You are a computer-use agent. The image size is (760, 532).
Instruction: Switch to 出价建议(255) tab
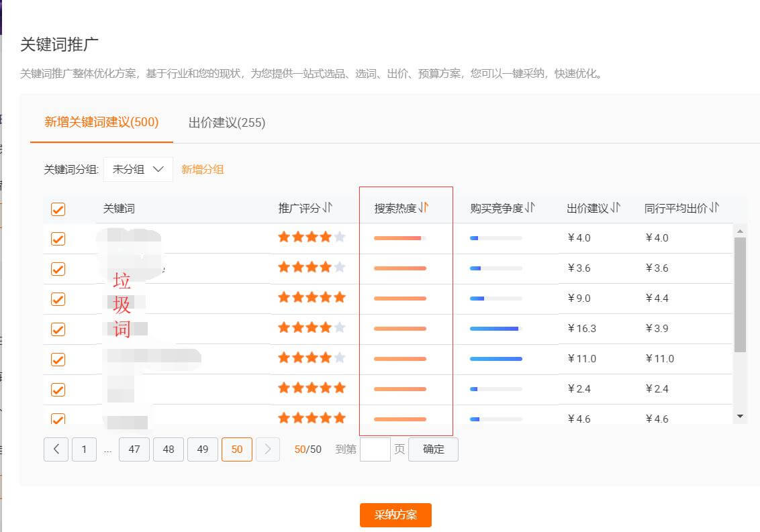[227, 123]
